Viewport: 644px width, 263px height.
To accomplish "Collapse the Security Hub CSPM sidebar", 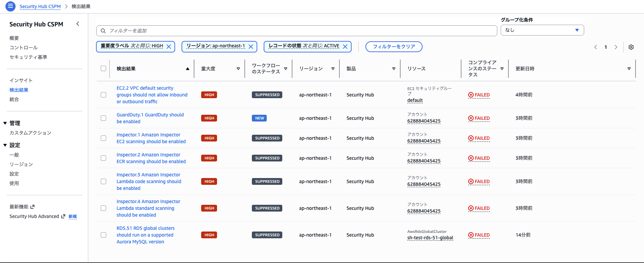I will click(78, 24).
